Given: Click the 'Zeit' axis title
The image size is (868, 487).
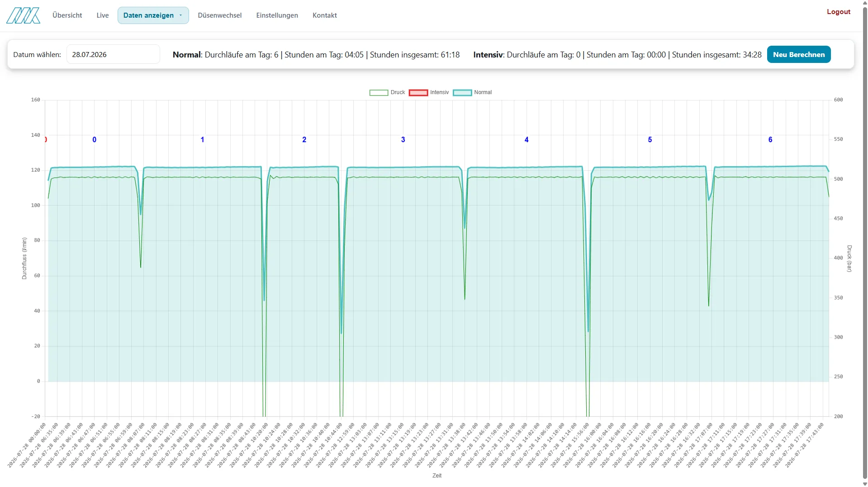Looking at the screenshot, I should (436, 476).
